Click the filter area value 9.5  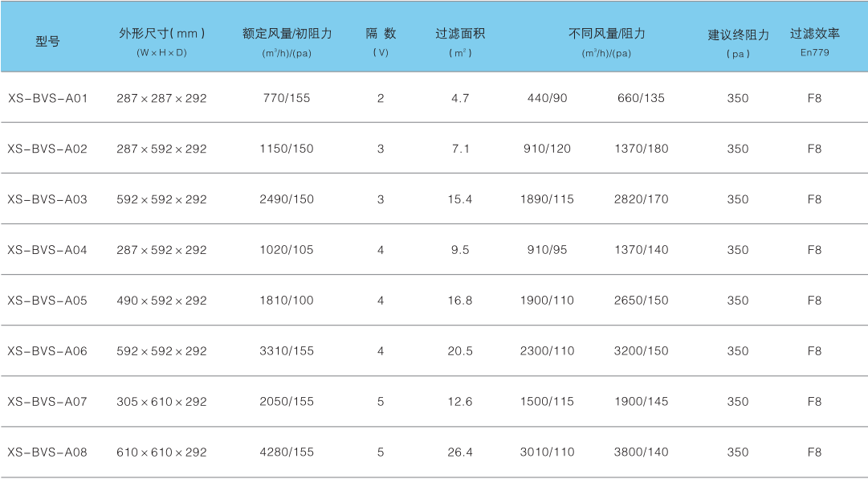point(460,250)
